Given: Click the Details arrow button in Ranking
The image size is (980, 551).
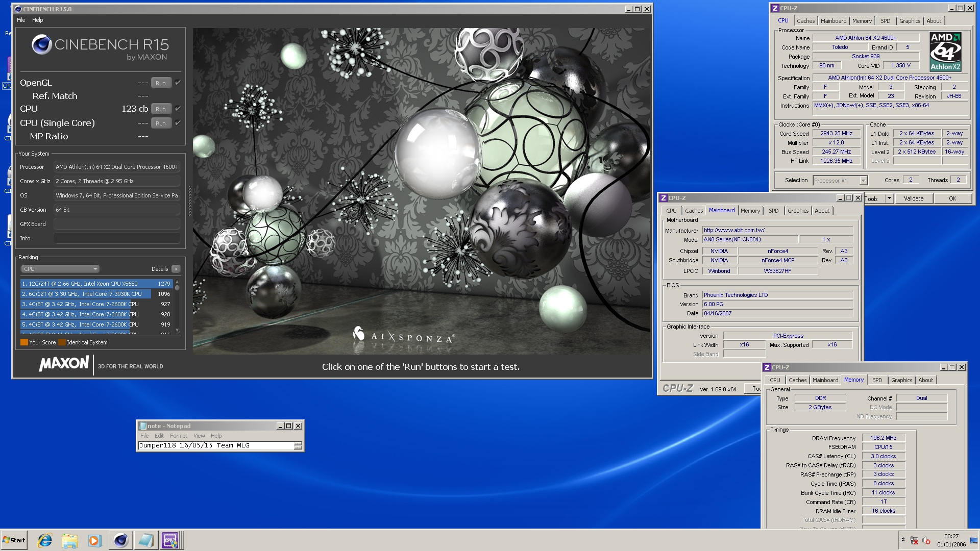Looking at the screenshot, I should 176,269.
